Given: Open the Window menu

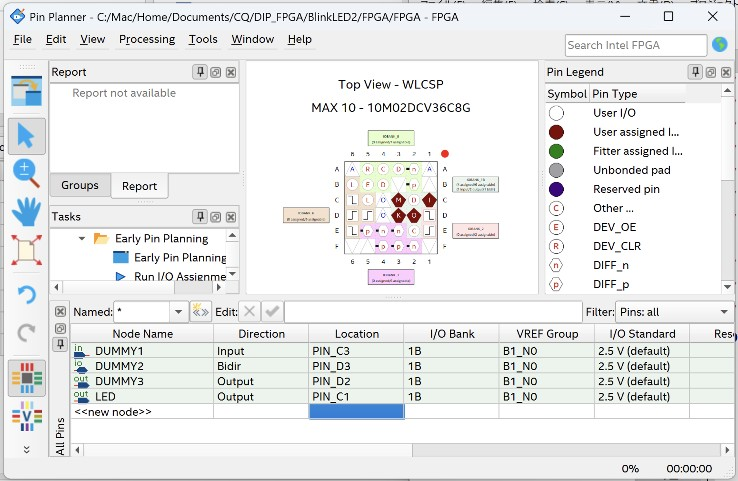Looking at the screenshot, I should coord(252,40).
